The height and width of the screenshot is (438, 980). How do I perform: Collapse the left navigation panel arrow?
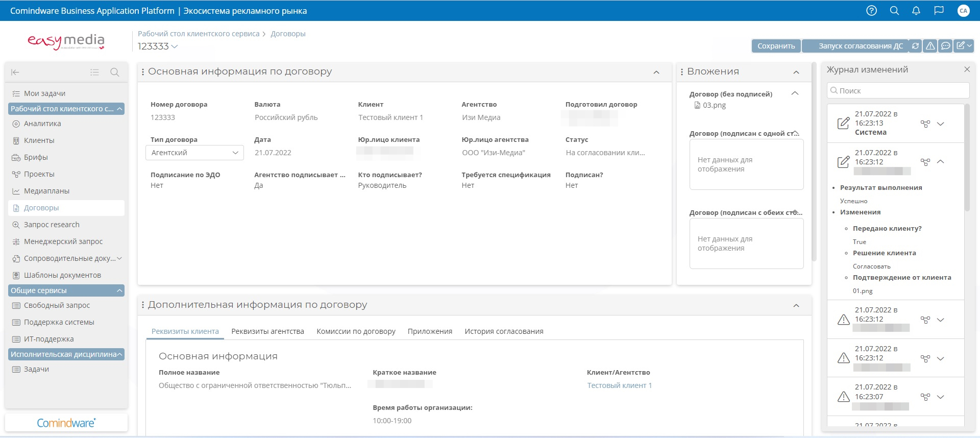15,72
